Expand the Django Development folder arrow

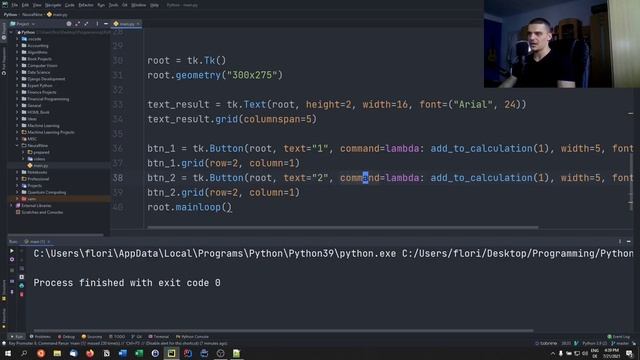[x=18, y=79]
